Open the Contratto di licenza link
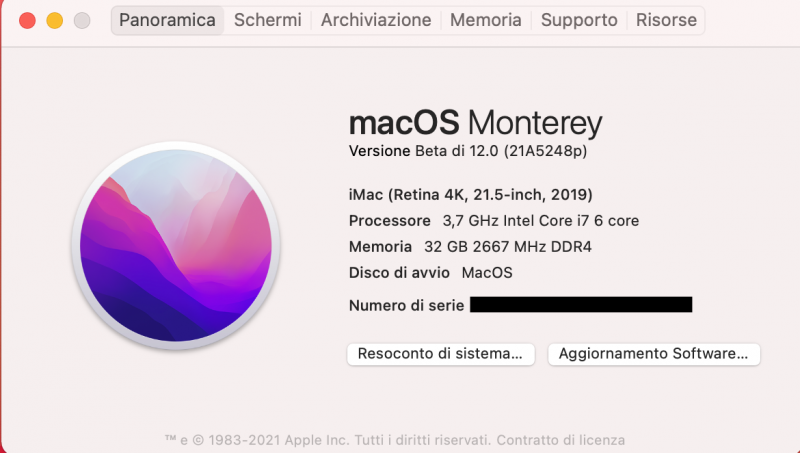Screen dimensions: 800x453 [560, 440]
